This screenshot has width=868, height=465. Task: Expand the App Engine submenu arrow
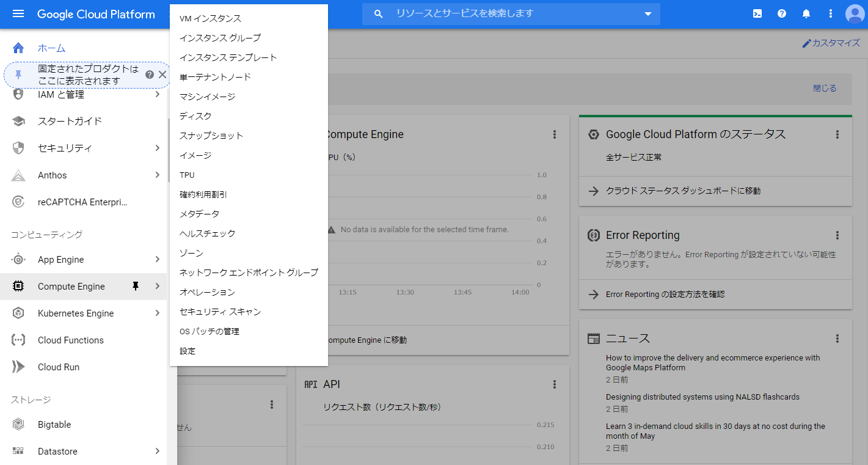point(157,260)
